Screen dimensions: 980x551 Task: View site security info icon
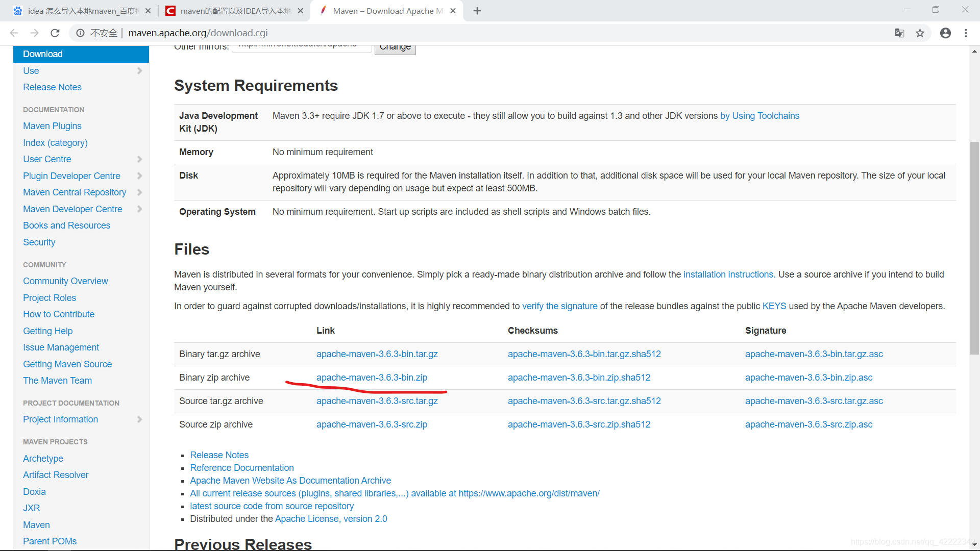[81, 33]
